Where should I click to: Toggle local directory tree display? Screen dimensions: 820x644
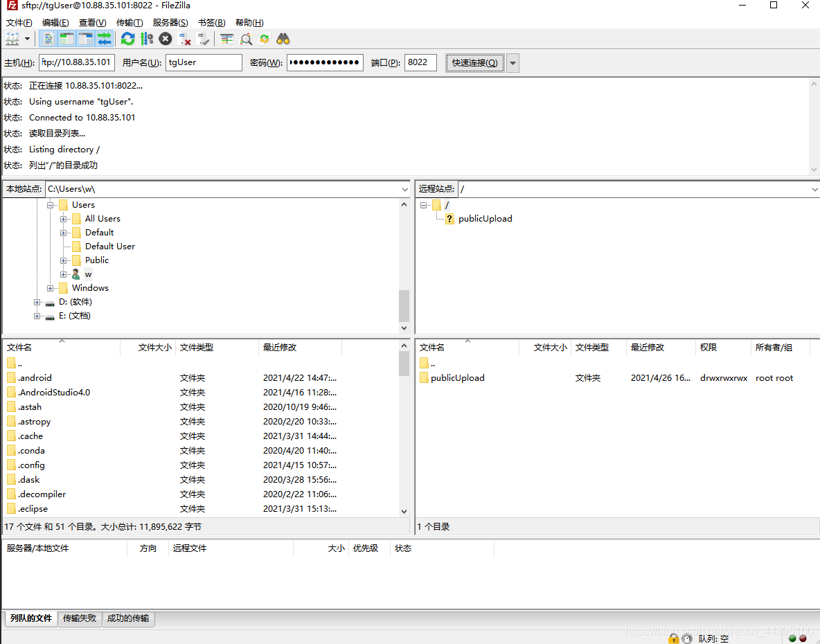[x=67, y=39]
